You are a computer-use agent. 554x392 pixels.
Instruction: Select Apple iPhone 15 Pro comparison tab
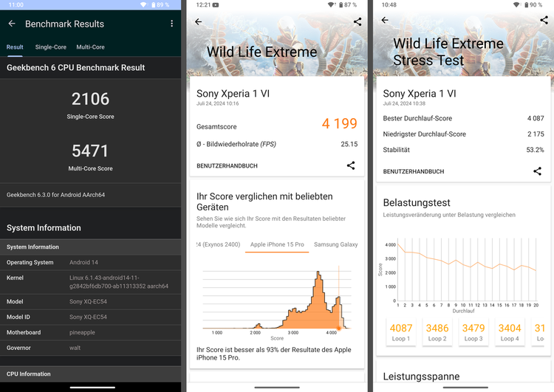[x=277, y=244]
